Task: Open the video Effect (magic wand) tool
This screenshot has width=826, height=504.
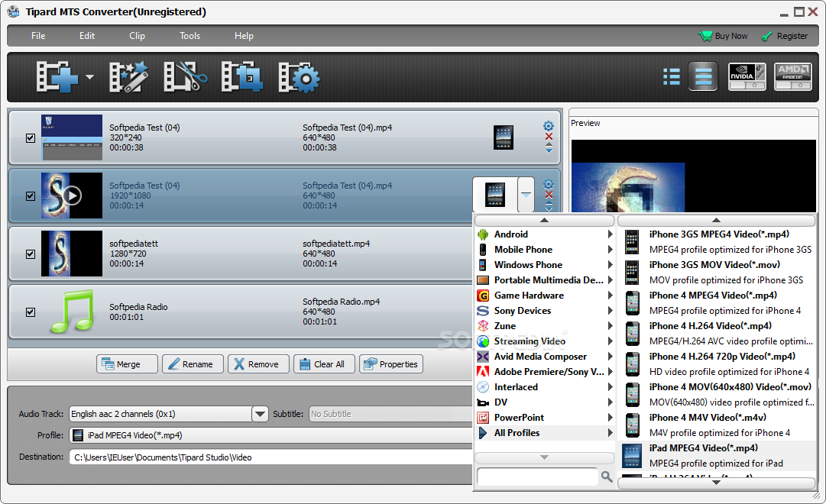Action: [x=128, y=77]
